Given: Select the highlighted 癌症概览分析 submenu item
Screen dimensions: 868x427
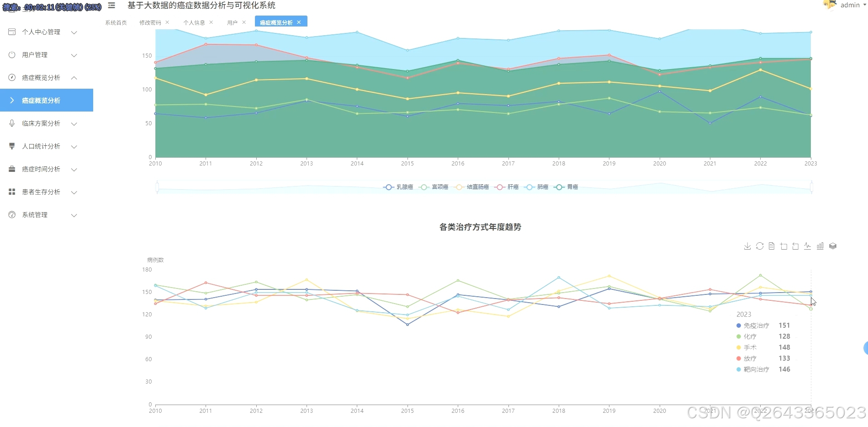Looking at the screenshot, I should click(x=47, y=100).
